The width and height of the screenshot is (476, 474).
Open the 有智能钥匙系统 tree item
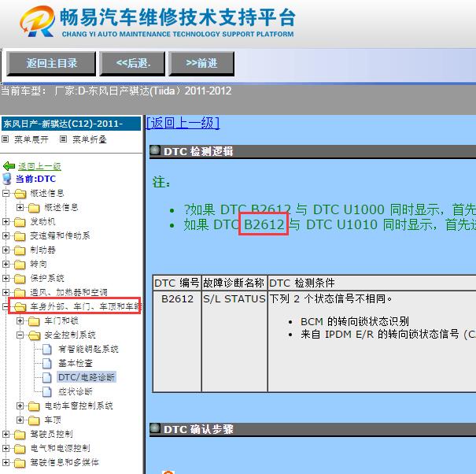point(88,349)
